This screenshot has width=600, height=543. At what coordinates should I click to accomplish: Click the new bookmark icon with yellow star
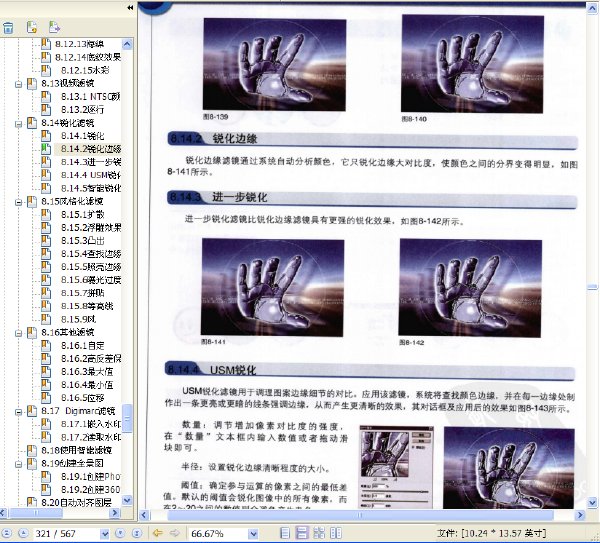(x=32, y=27)
